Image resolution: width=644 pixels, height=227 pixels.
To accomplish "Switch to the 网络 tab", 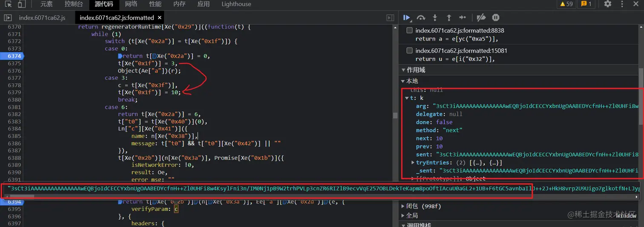I will (x=131, y=4).
